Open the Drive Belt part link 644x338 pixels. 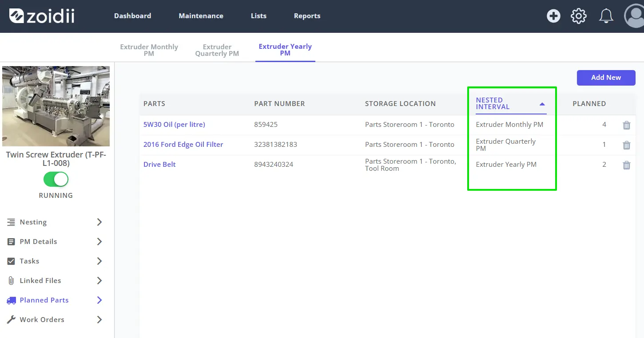pyautogui.click(x=159, y=165)
